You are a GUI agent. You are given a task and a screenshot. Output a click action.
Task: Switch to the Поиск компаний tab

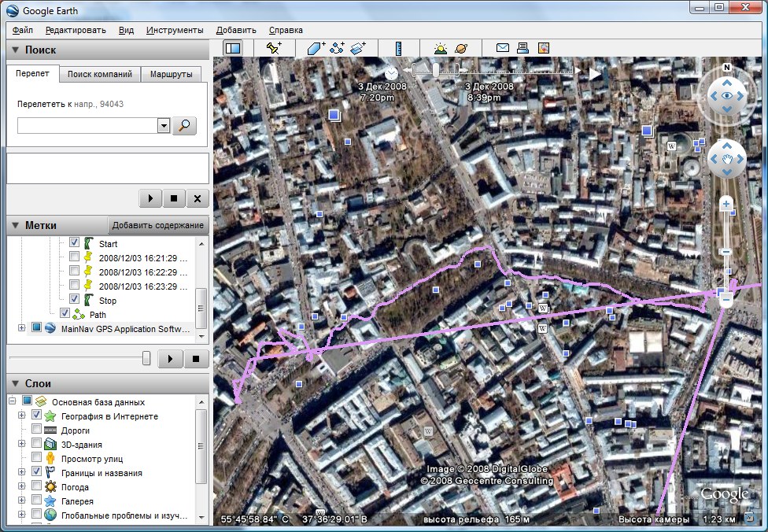[x=100, y=74]
